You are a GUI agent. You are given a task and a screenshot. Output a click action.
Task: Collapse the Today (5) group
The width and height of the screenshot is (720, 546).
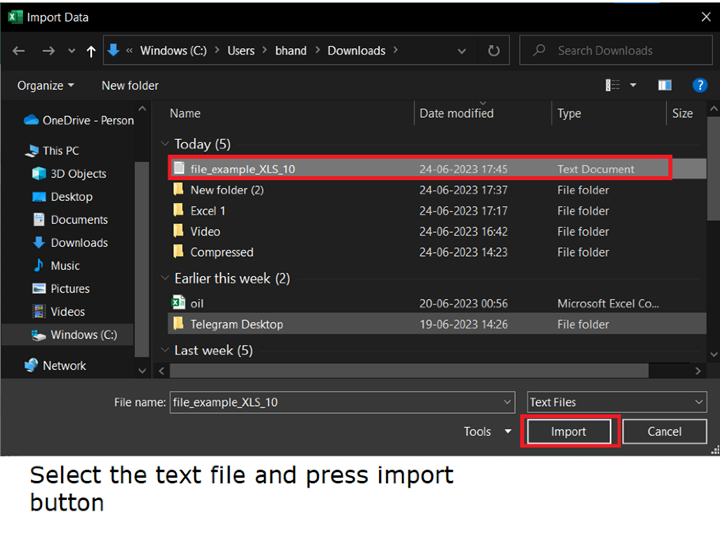pyautogui.click(x=165, y=144)
